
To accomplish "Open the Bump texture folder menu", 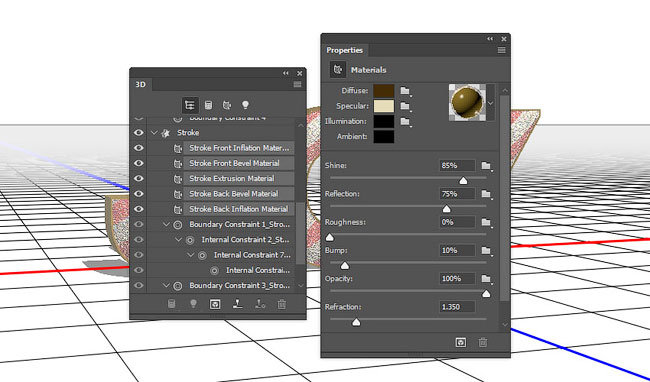I will click(x=486, y=251).
